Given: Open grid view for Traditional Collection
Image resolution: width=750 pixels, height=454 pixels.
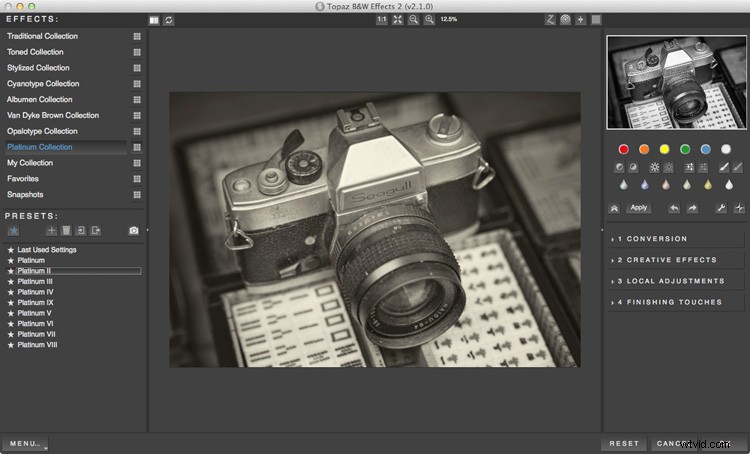Looking at the screenshot, I should point(137,36).
